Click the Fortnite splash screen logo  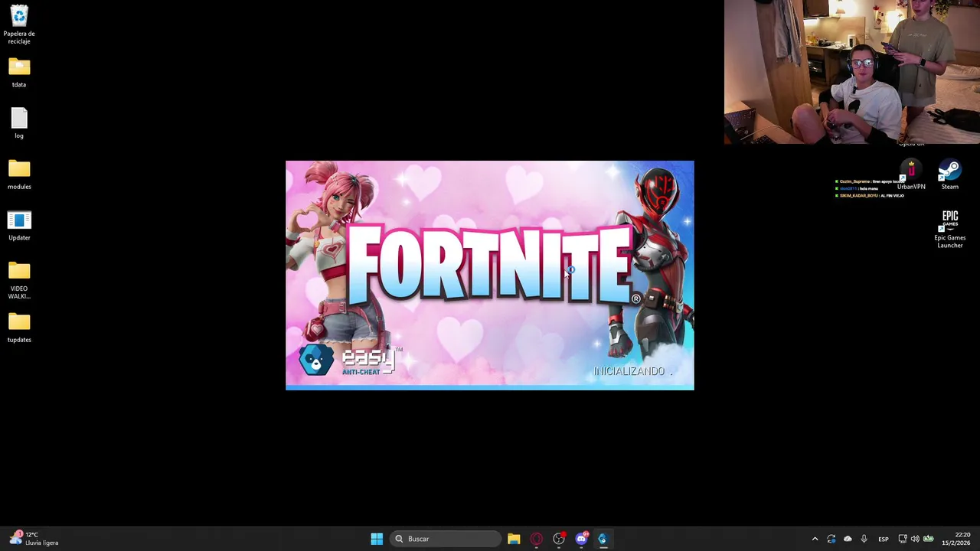[490, 264]
